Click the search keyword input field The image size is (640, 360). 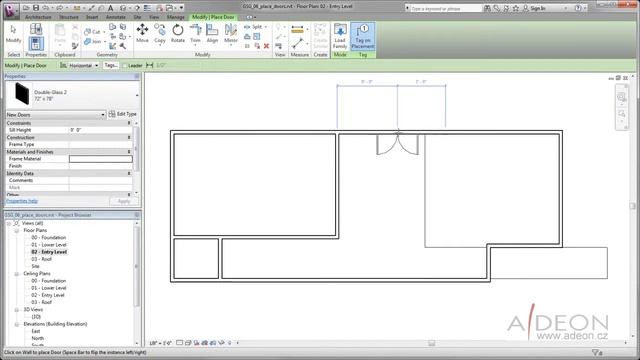(x=446, y=8)
